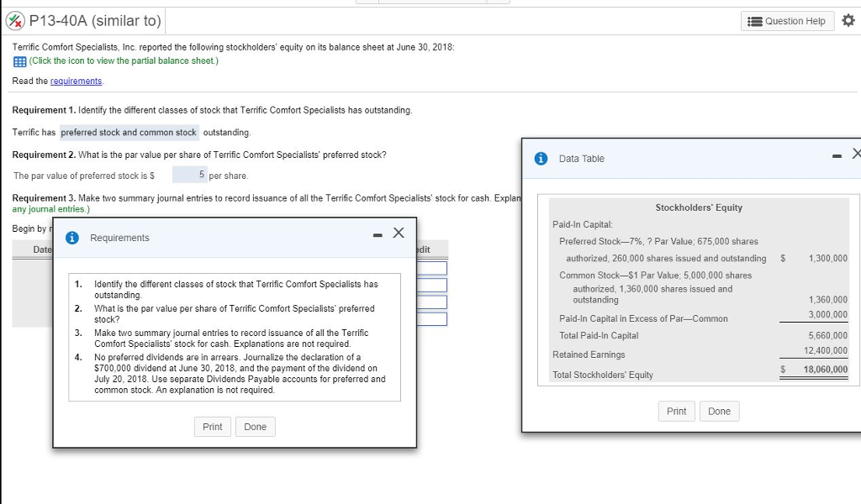861x504 pixels.
Task: Minimize the Data Table dialog
Action: 837,156
